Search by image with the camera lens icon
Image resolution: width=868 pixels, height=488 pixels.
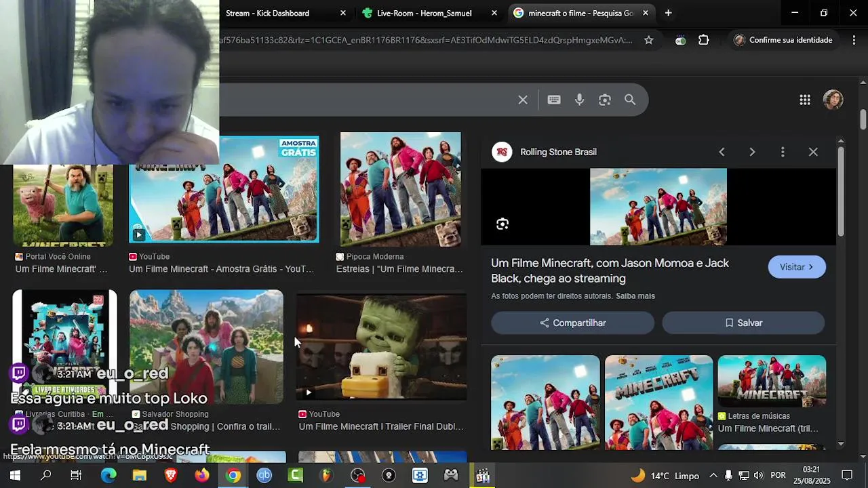[x=605, y=100]
